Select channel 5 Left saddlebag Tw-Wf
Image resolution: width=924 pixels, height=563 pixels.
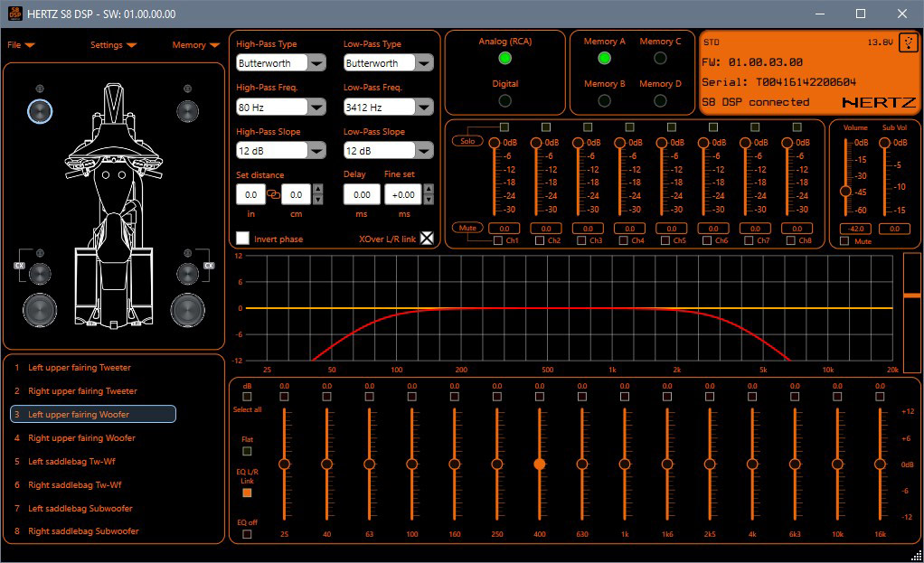(72, 462)
